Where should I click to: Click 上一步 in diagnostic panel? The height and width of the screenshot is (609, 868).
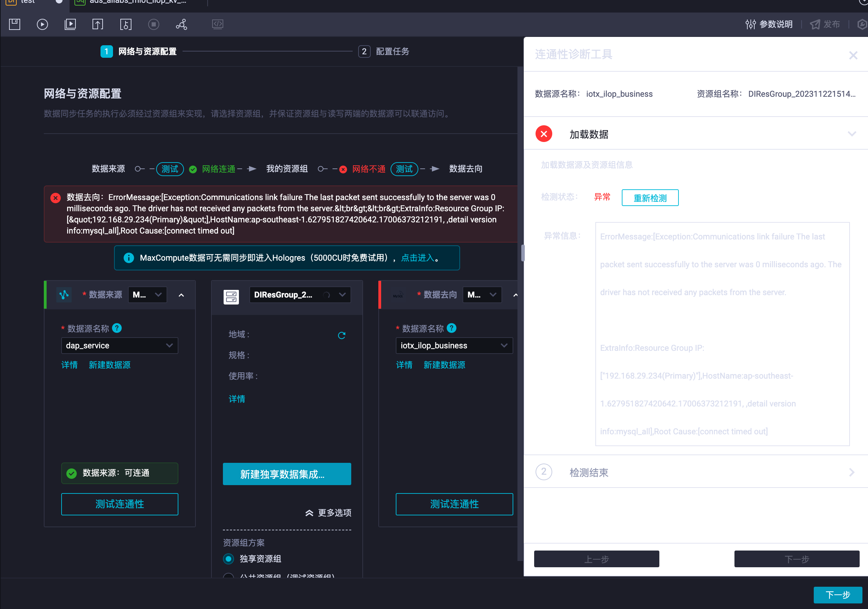coord(596,559)
